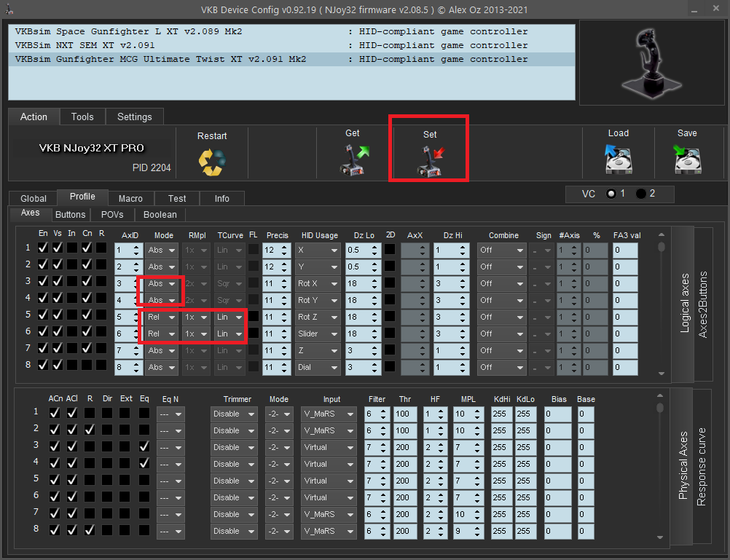Switch to the Global tab
The width and height of the screenshot is (730, 560).
click(34, 198)
